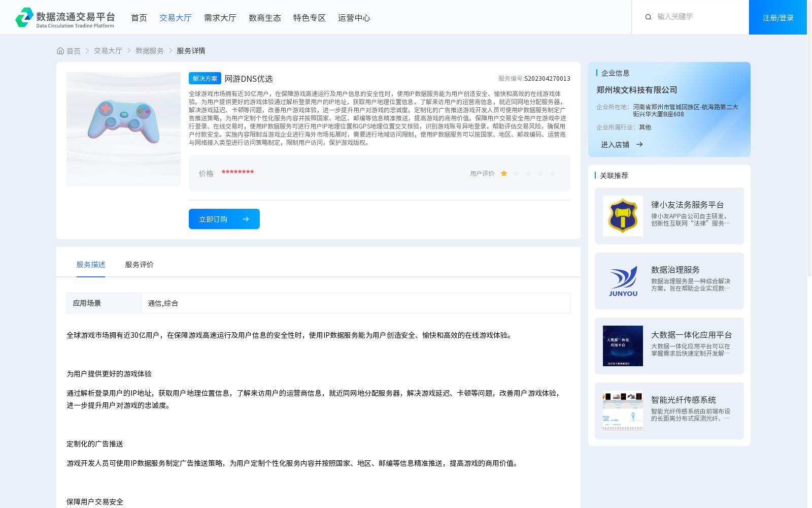The height and width of the screenshot is (508, 812).
Task: Click the platform logo icon
Action: pyautogui.click(x=24, y=17)
